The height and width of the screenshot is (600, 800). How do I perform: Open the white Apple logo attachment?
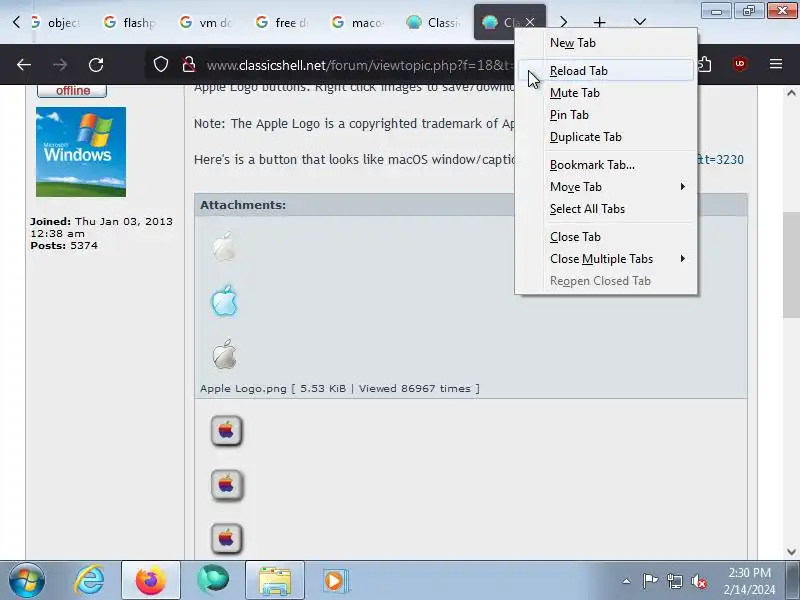tap(224, 247)
